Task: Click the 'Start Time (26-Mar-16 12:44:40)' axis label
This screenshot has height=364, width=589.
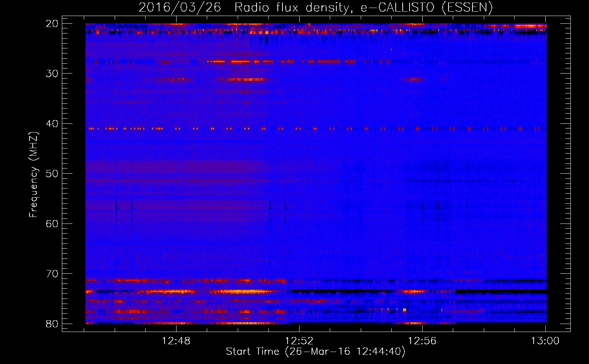Action: [x=316, y=352]
